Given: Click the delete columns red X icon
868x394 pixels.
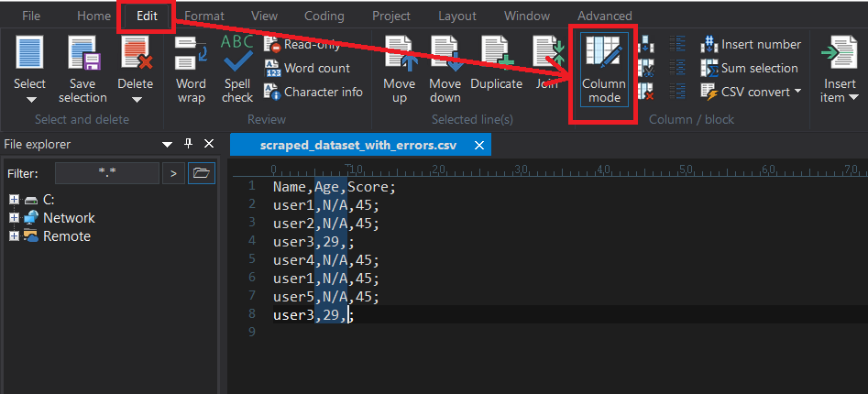Looking at the screenshot, I should click(x=646, y=92).
